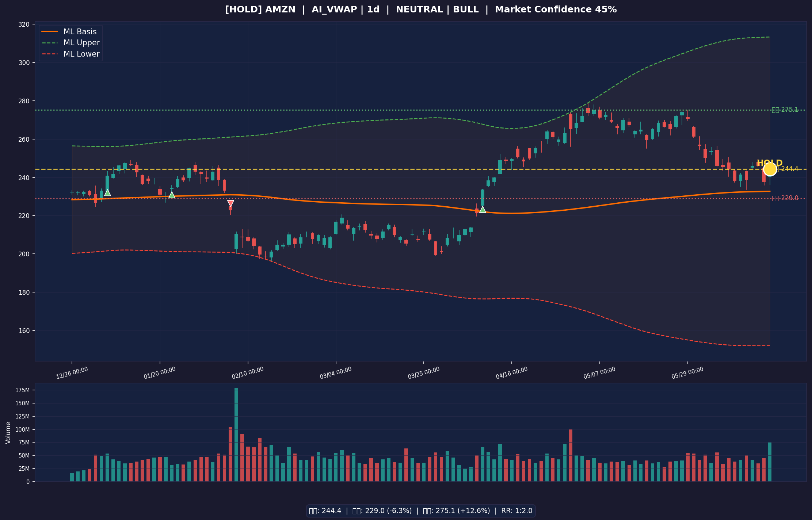
Task: Click the green buy triangle before 04/16
Action: click(x=483, y=209)
